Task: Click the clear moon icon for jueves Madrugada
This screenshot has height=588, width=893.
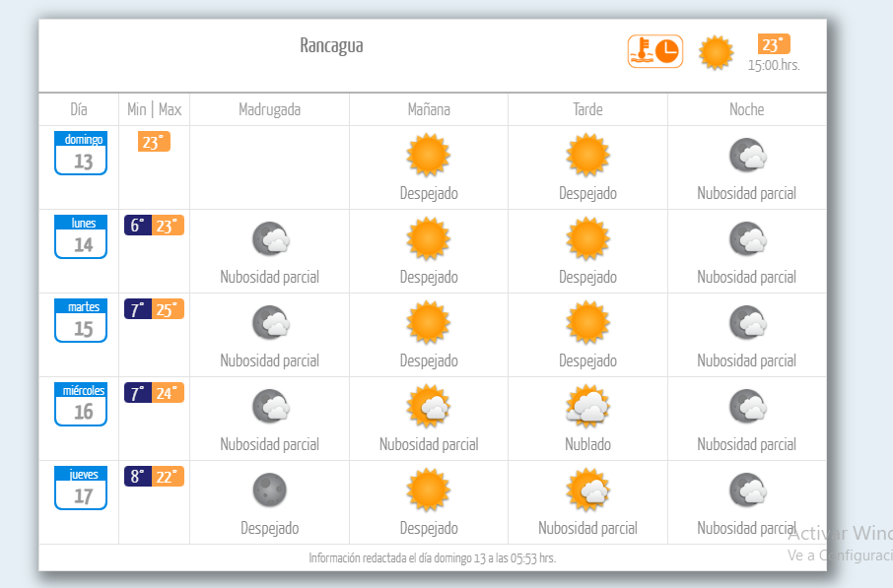Action: [269, 490]
